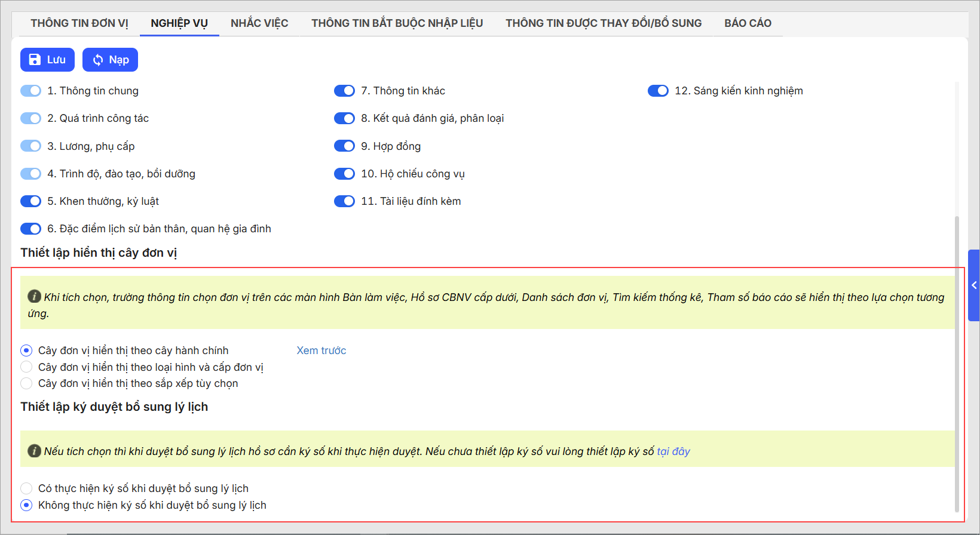
Task: Follow the 'tại đây' link
Action: 673,451
